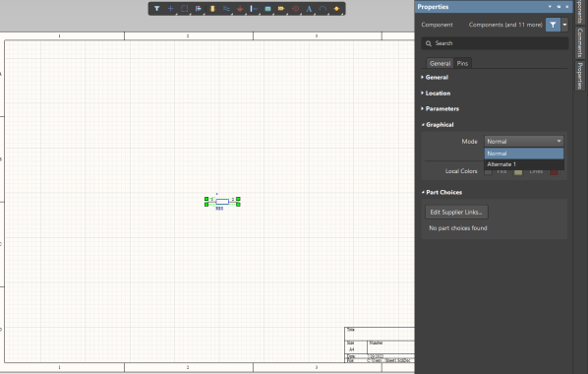The image size is (588, 374).
Task: Expand the Parameters section
Action: [x=441, y=109]
